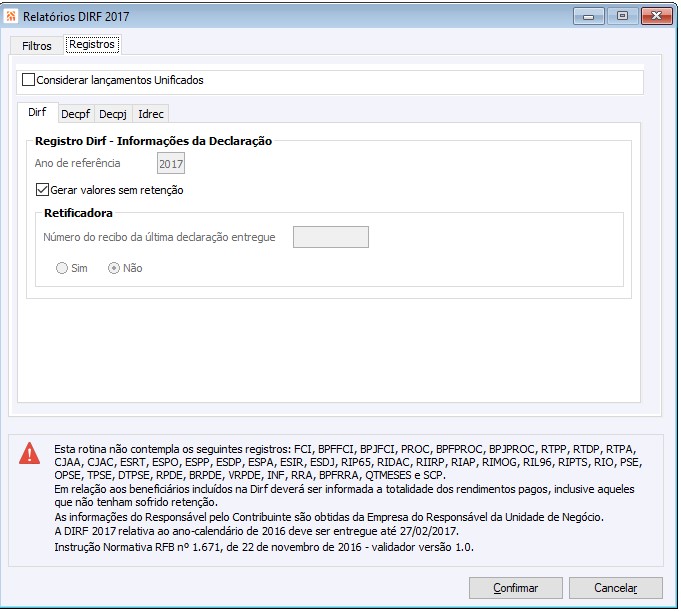
Task: Open the Dirf sub-tab
Action: [x=37, y=112]
